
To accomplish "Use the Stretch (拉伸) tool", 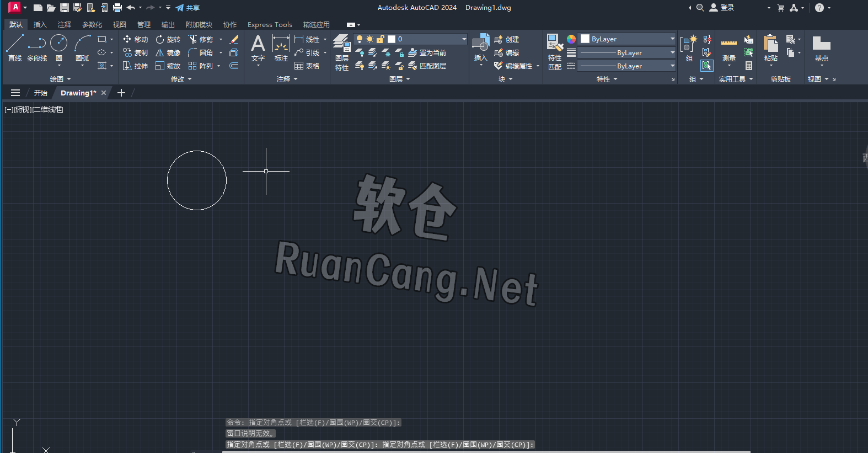I will click(x=136, y=66).
